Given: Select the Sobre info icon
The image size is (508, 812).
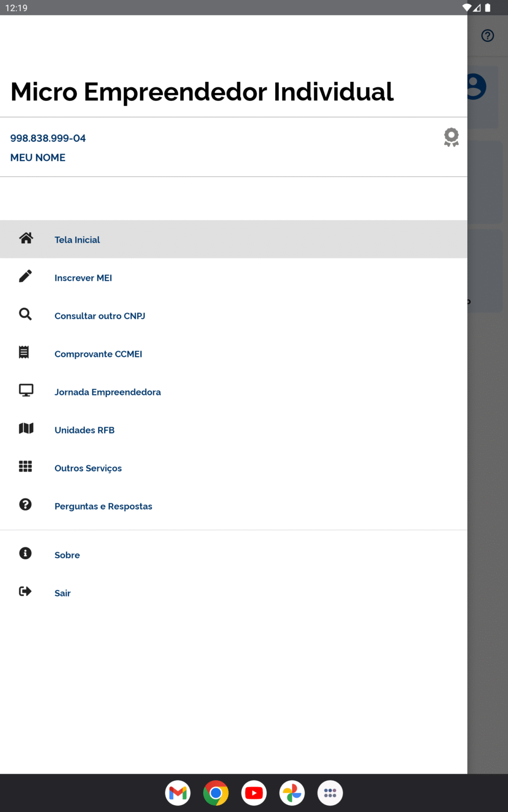Looking at the screenshot, I should click(25, 553).
